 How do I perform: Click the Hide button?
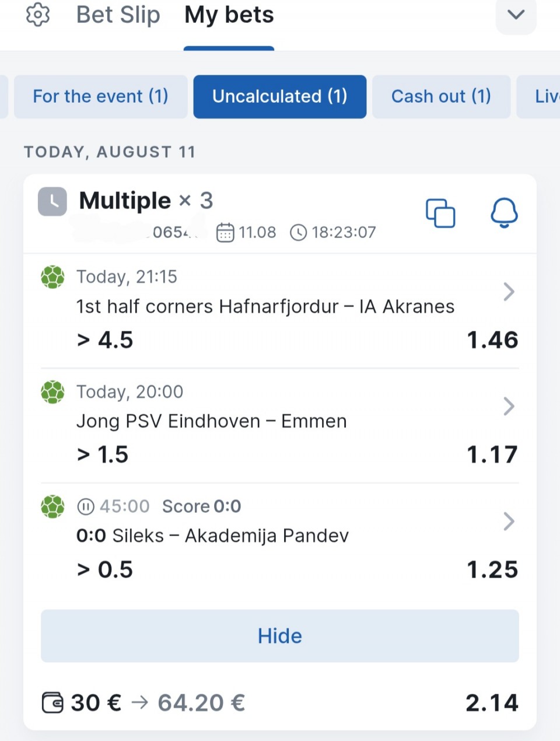pyautogui.click(x=280, y=636)
